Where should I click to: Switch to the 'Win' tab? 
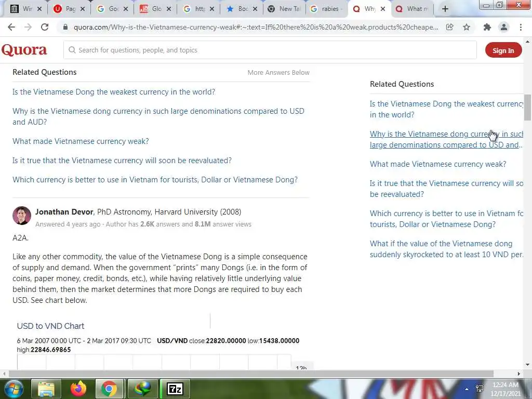(22, 9)
